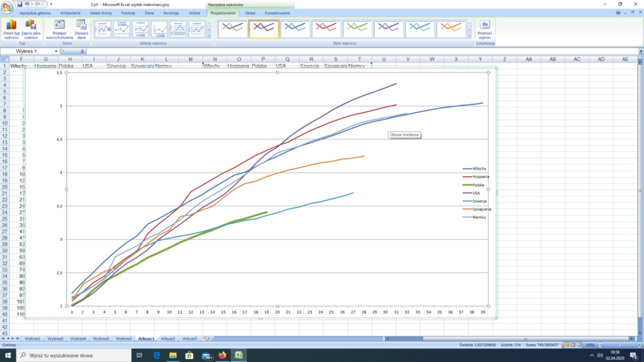Viewport: 644px width, 362px height.
Task: Switch to the Wykres3 sheet tab
Action: click(100, 338)
